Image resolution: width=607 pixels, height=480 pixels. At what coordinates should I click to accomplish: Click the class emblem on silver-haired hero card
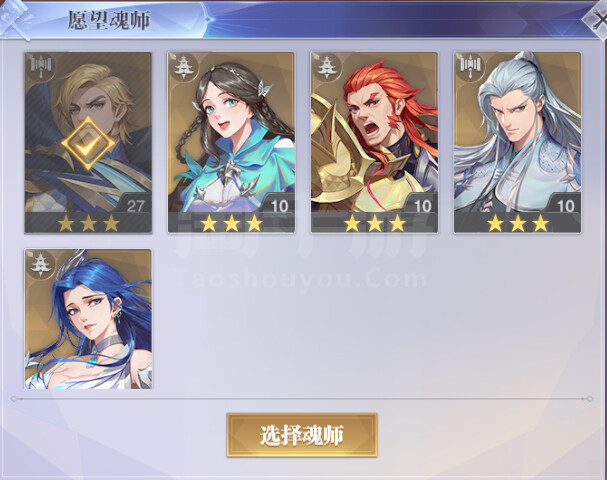coord(469,67)
